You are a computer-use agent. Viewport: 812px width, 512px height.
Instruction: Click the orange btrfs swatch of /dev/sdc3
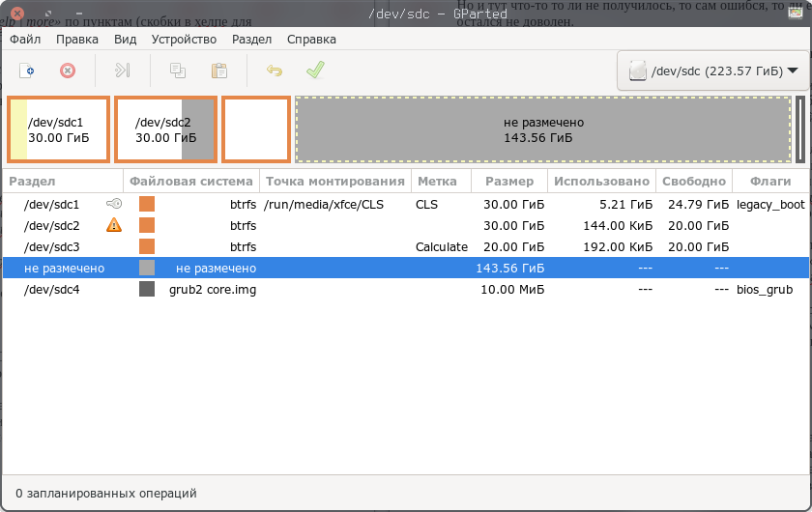[147, 246]
